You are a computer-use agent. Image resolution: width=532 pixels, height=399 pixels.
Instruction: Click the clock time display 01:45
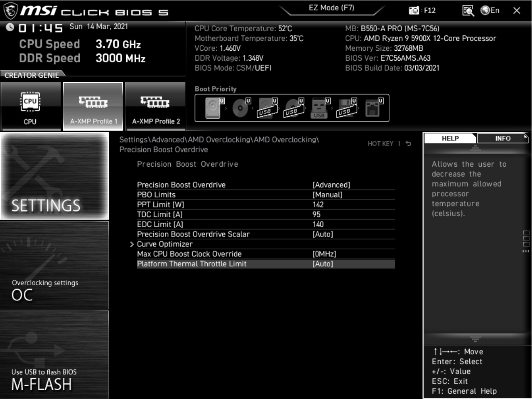pyautogui.click(x=41, y=28)
